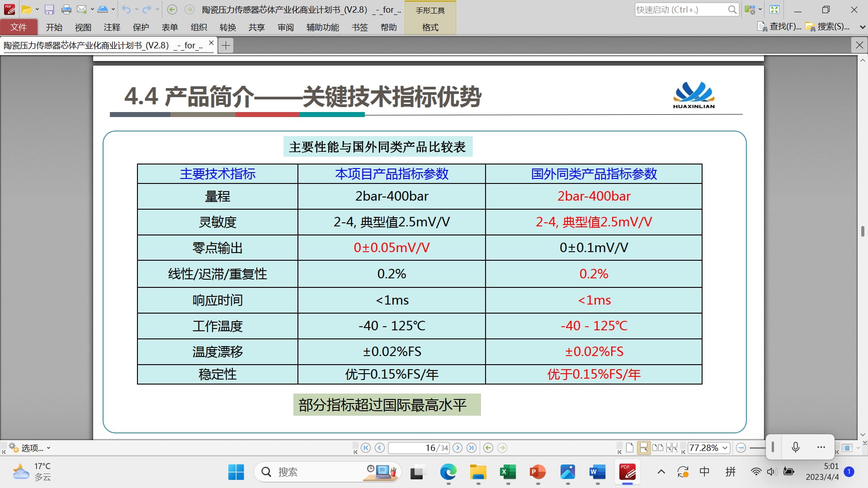Go to next page arrow
Viewport: 868px width, 488px height.
pyautogui.click(x=458, y=448)
